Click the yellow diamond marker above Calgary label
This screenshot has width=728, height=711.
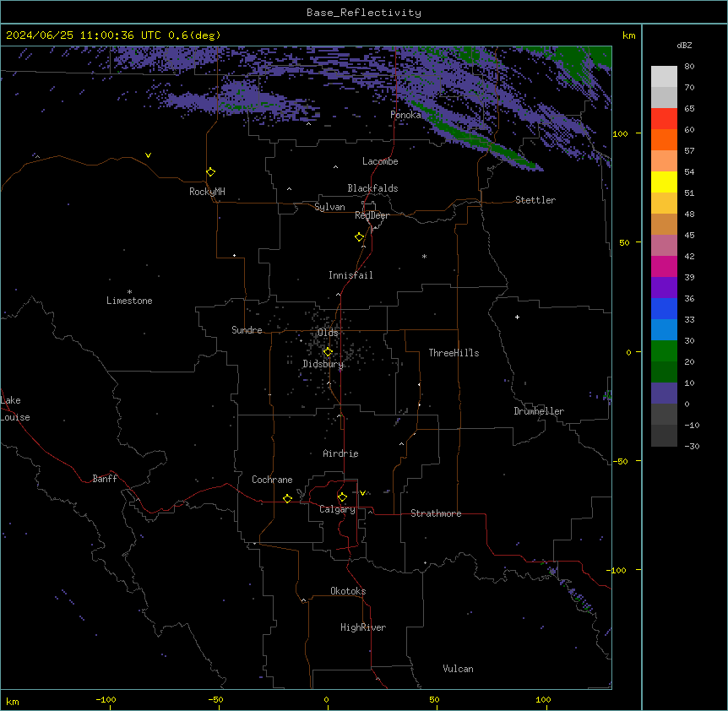click(342, 497)
